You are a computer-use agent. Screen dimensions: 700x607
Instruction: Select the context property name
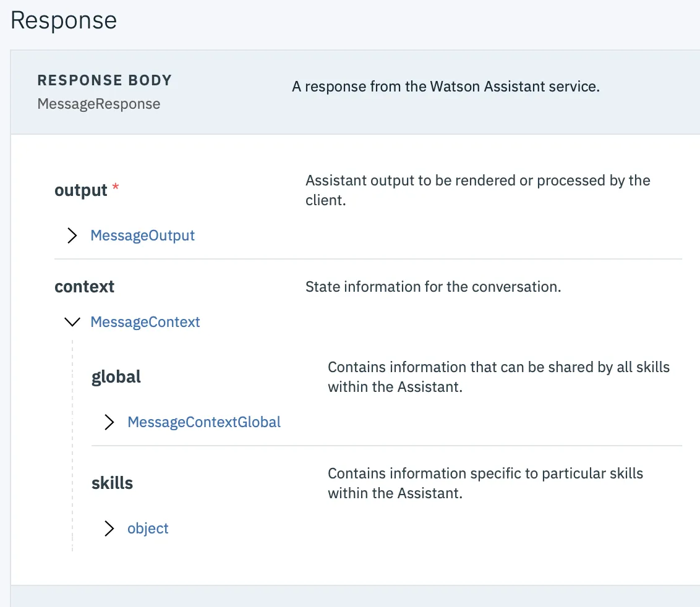click(85, 287)
